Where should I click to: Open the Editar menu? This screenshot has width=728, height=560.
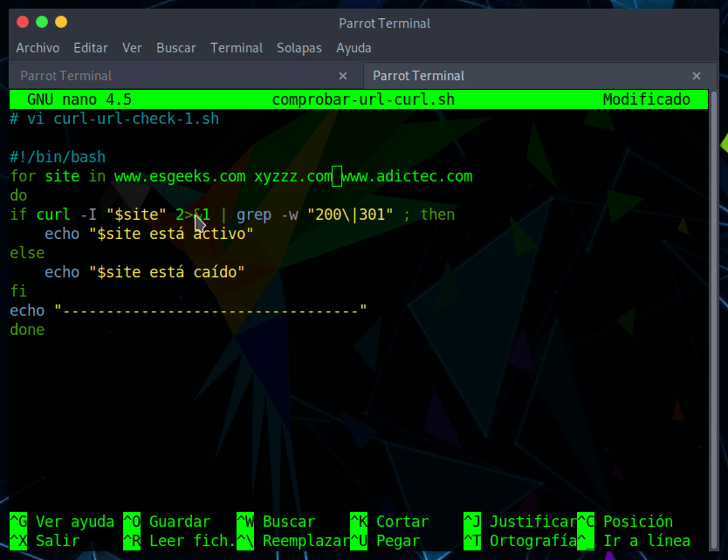coord(91,48)
